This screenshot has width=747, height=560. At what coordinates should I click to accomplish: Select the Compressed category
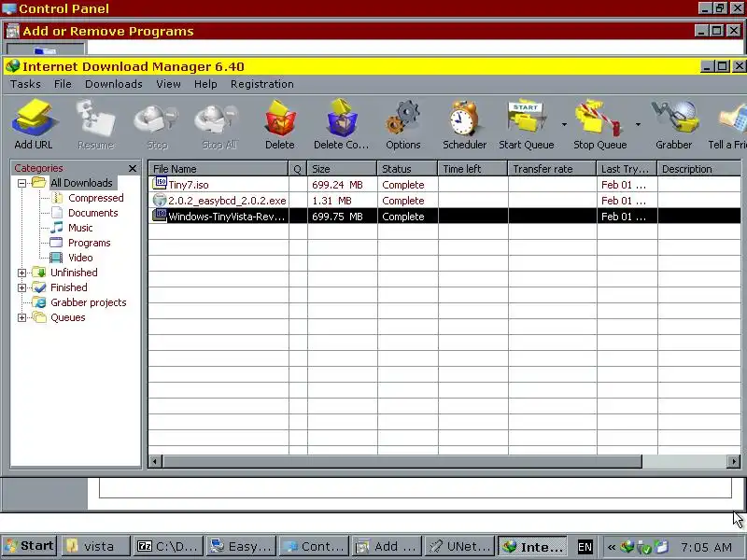click(x=96, y=198)
